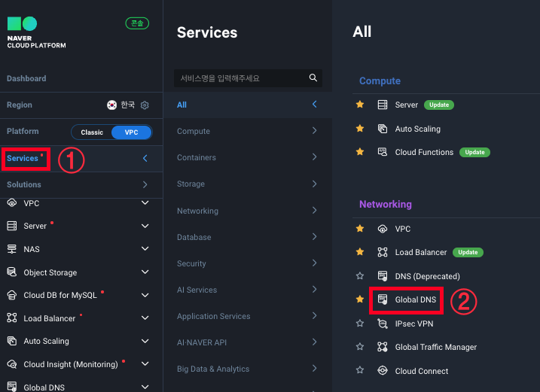Favorite IPsec VPN with its star
Viewport: 540px width, 392px height.
click(360, 324)
